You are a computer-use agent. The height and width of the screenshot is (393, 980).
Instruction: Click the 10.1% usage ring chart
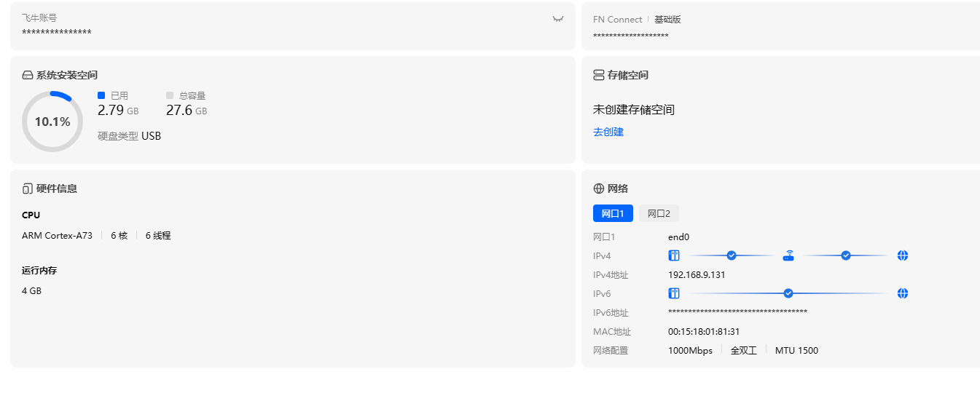tap(52, 122)
